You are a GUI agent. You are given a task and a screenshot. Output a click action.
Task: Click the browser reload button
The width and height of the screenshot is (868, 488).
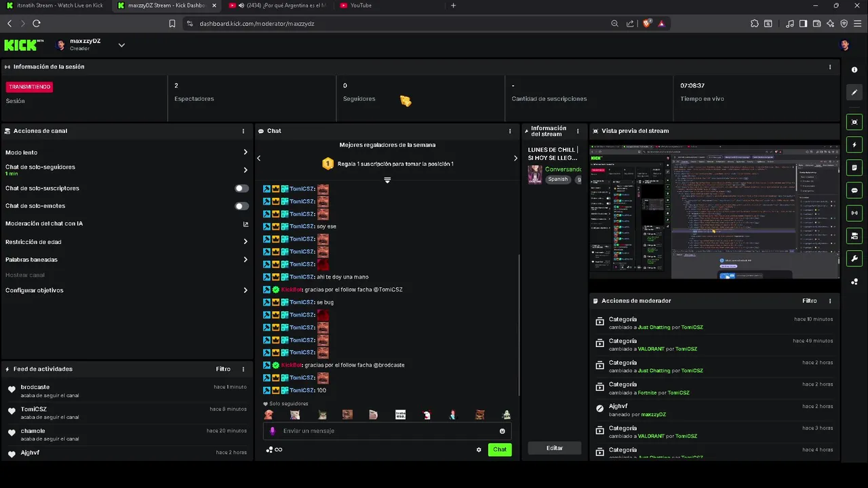click(x=37, y=23)
